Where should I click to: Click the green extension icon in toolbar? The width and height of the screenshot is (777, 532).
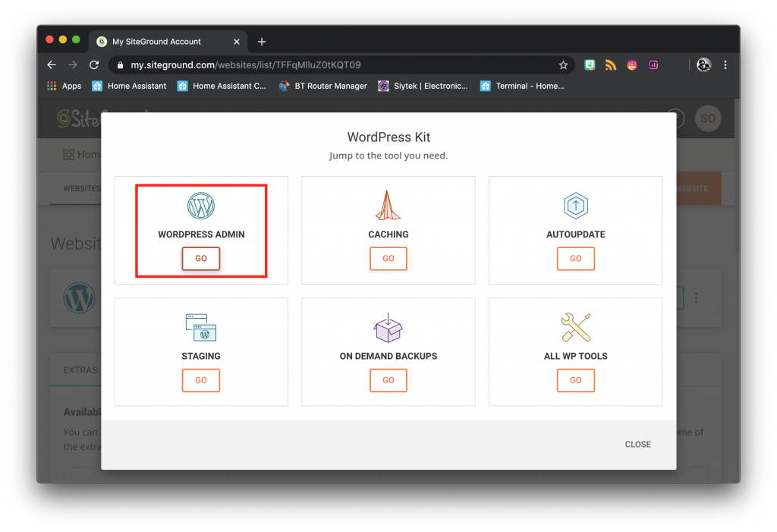coord(590,65)
